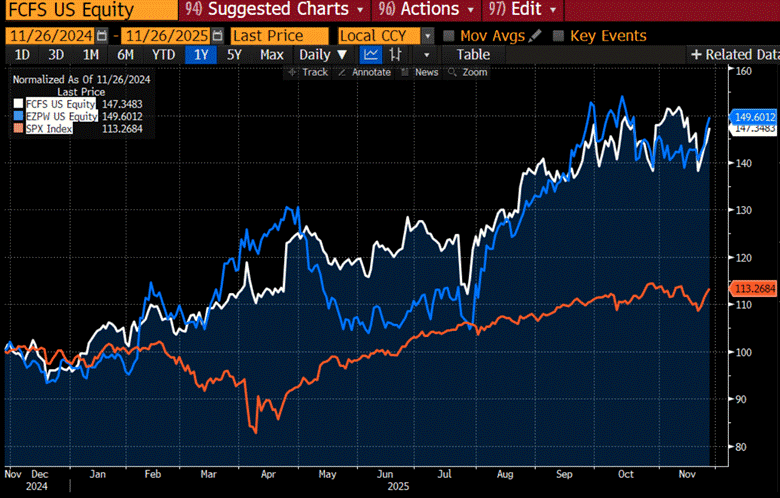Select the 3D range tab
The width and height of the screenshot is (780, 498).
(56, 55)
